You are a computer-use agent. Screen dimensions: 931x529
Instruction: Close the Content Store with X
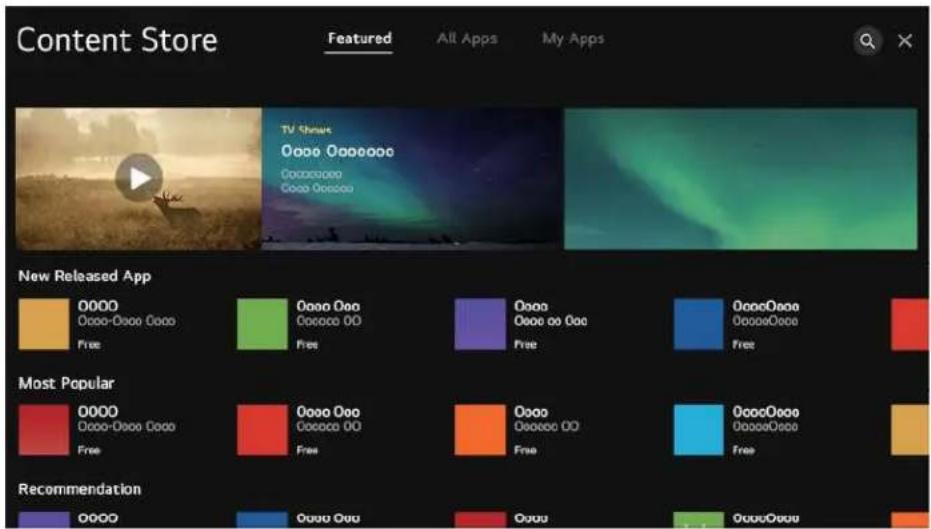click(x=905, y=41)
